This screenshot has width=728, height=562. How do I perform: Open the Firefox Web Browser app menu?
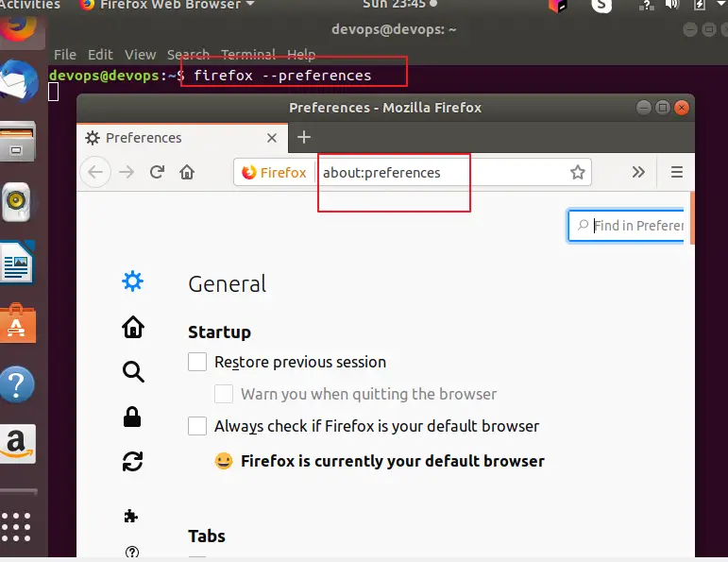coord(168,5)
